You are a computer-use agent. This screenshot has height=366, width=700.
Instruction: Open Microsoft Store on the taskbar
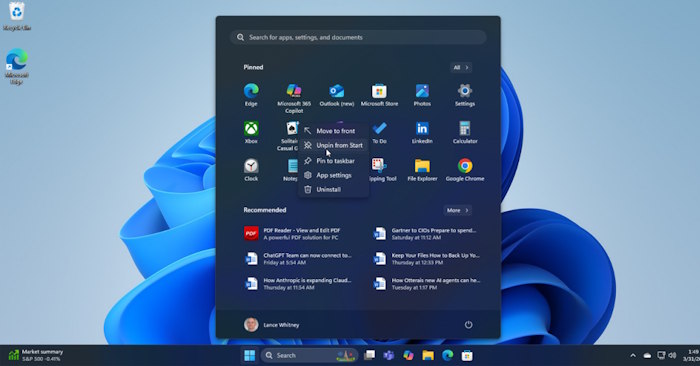(x=467, y=355)
